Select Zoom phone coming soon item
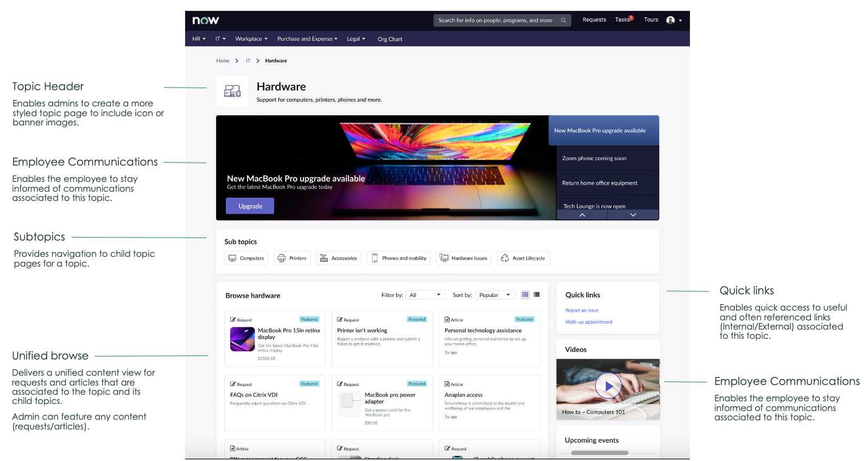 click(607, 159)
